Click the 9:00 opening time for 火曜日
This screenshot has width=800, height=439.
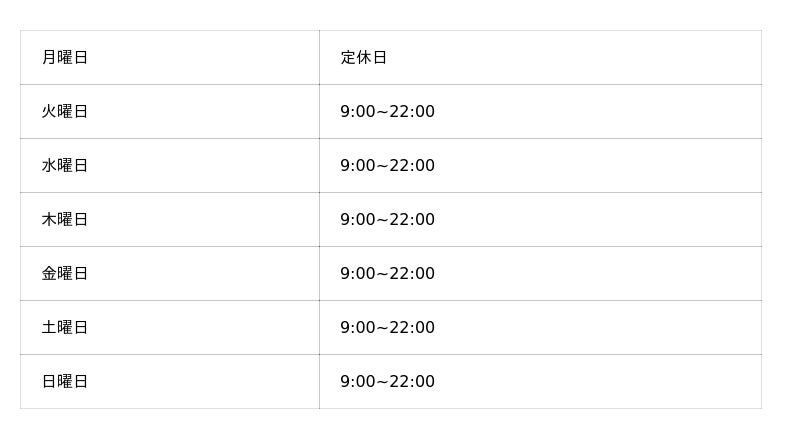(x=357, y=112)
